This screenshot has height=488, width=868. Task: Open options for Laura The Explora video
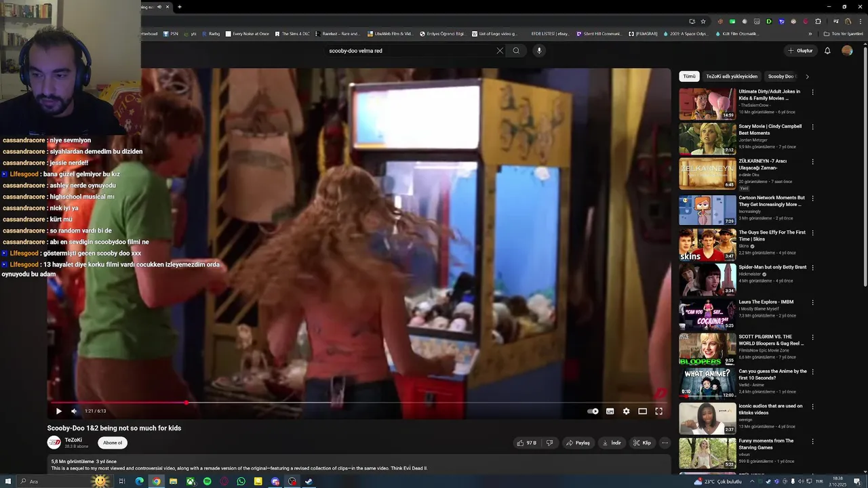(x=812, y=302)
